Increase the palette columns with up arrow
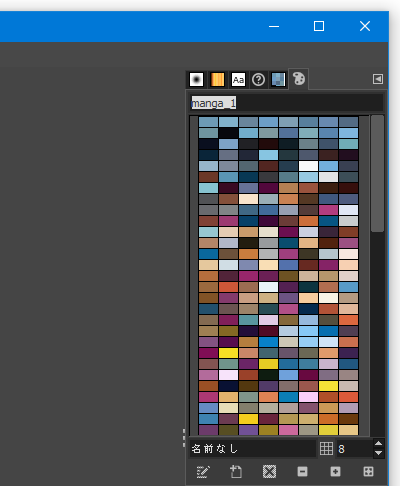 point(378,444)
